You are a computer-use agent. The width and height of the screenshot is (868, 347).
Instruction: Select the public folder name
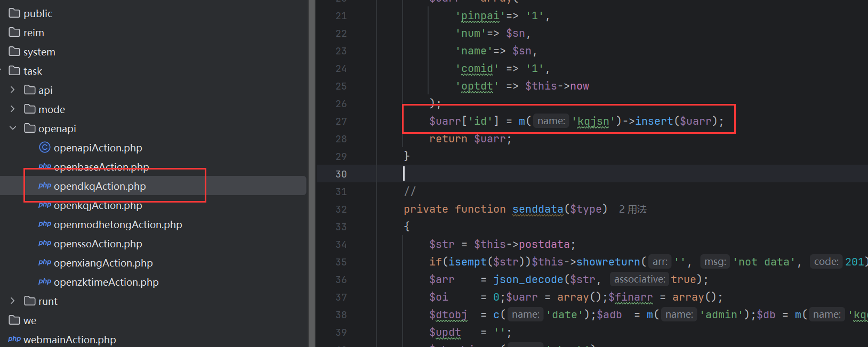(x=38, y=13)
